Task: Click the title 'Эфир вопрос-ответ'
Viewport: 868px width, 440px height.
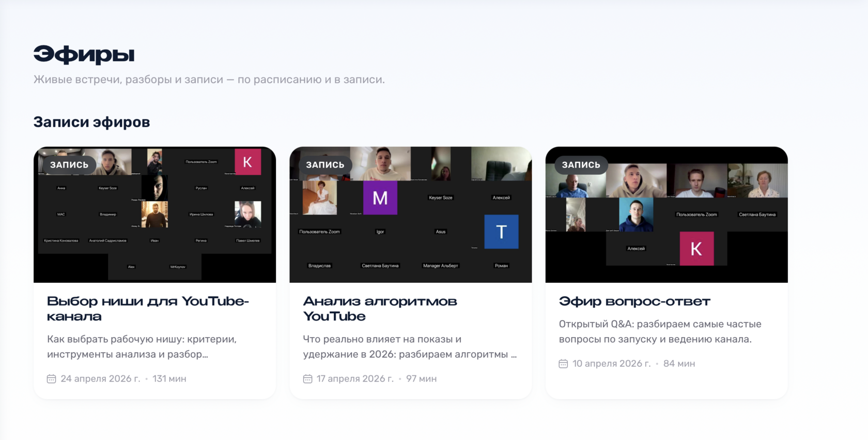Action: (x=634, y=301)
